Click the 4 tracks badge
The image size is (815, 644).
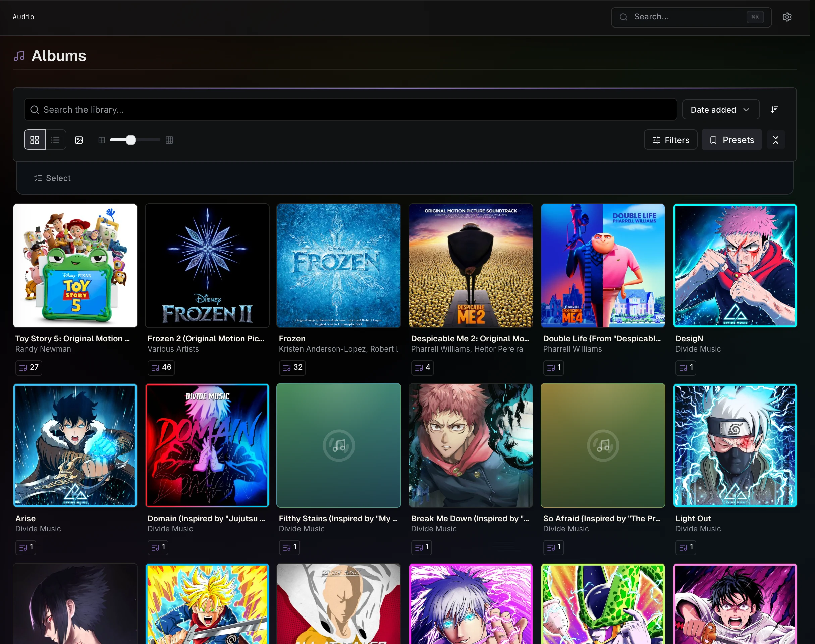422,367
